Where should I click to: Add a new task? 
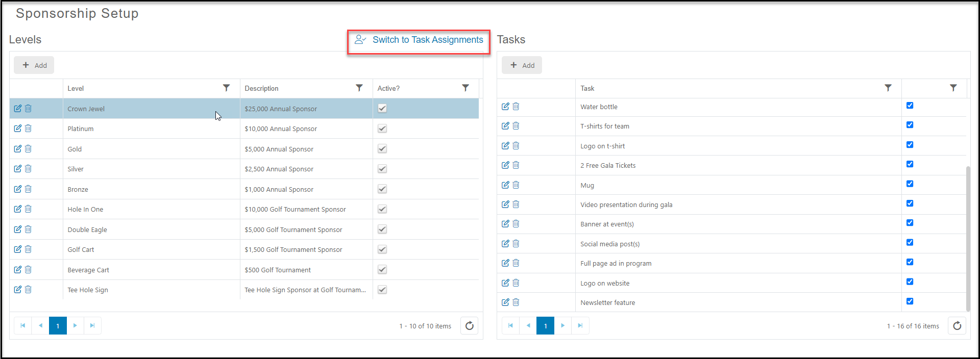pyautogui.click(x=522, y=65)
